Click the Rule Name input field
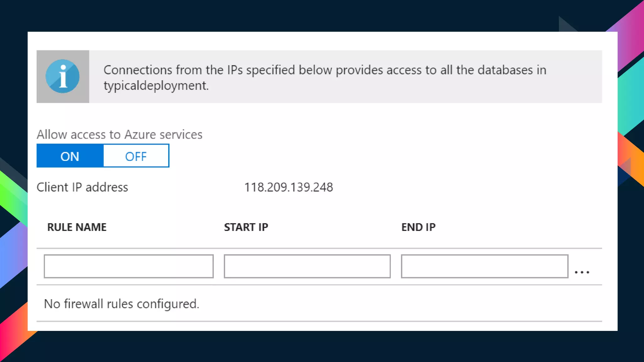 click(129, 266)
